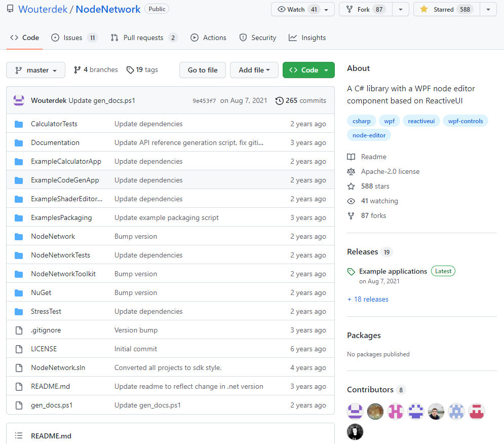Open the Security tab
This screenshot has height=444, width=504.
click(258, 38)
